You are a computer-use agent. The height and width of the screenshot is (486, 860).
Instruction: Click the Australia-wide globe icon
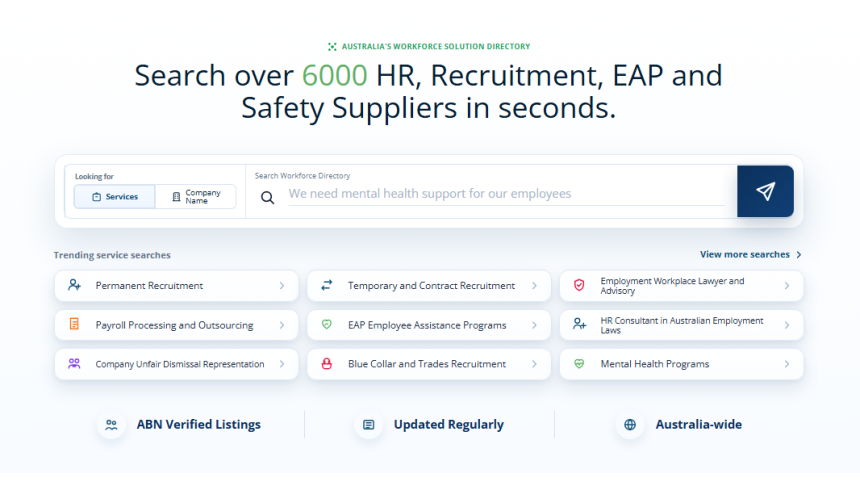630,425
